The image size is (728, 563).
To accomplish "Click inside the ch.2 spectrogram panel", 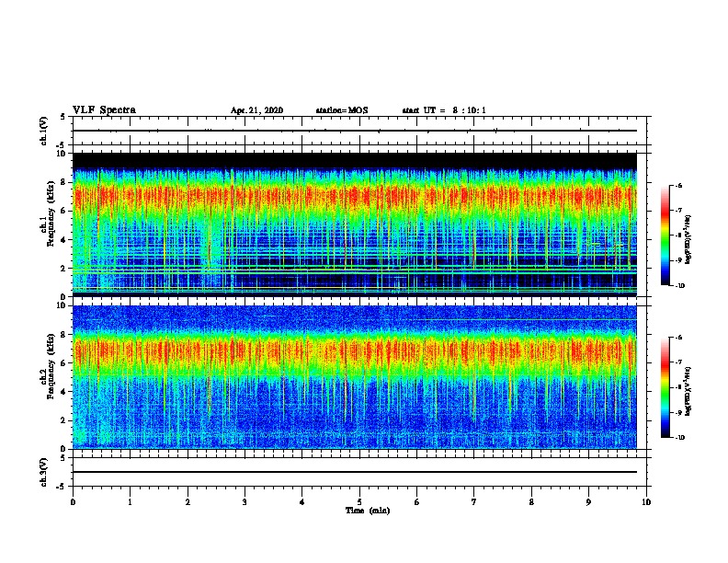I will coord(355,377).
